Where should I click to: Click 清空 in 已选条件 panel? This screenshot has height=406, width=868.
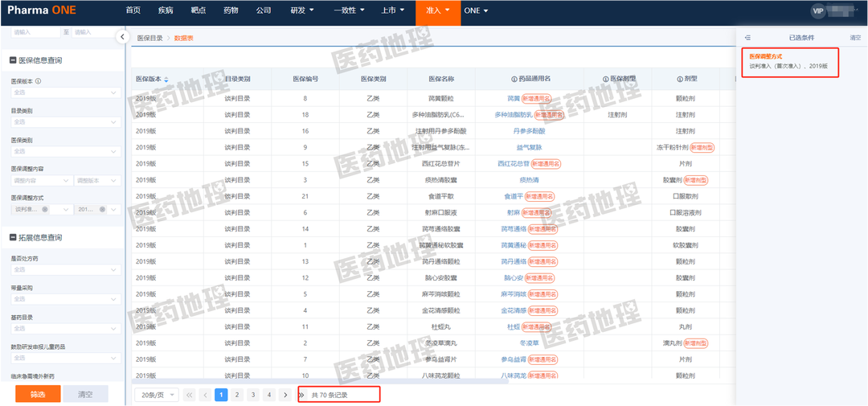(x=856, y=38)
